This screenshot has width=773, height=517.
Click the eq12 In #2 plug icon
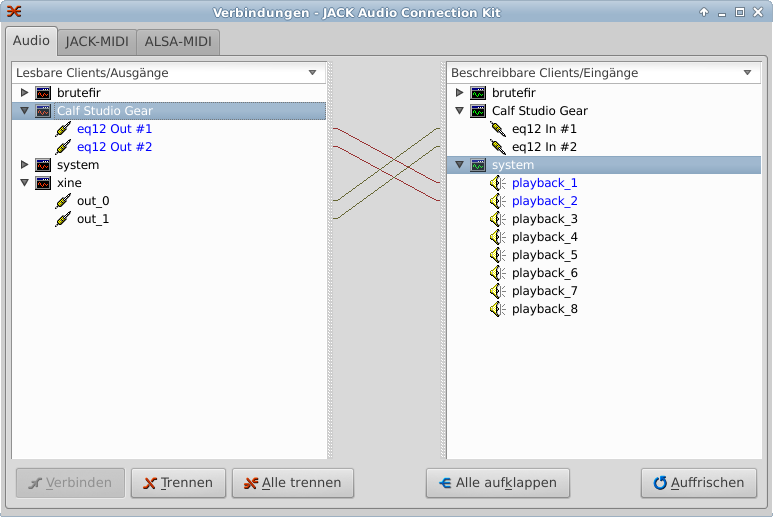(498, 147)
